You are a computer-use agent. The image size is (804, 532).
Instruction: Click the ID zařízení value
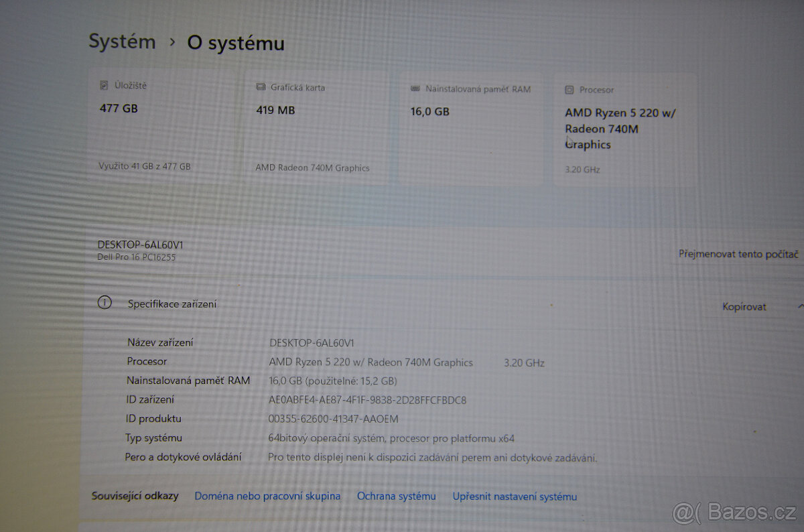tap(368, 399)
